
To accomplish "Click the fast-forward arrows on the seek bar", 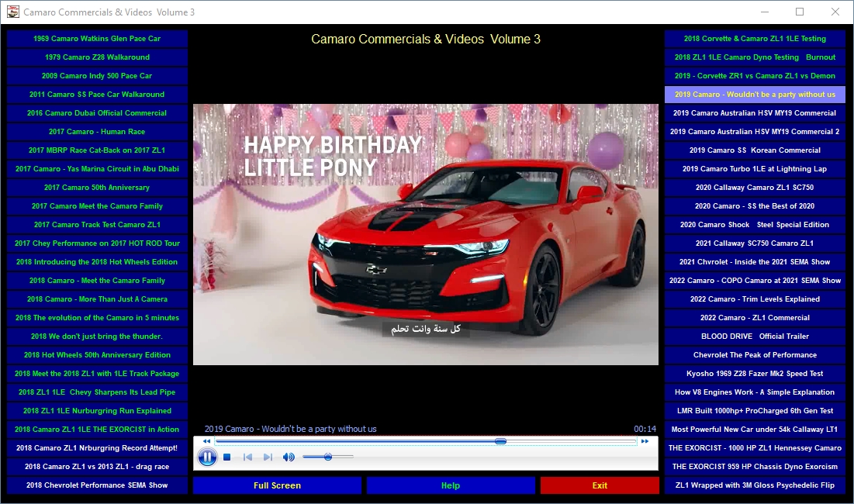I will tap(645, 441).
